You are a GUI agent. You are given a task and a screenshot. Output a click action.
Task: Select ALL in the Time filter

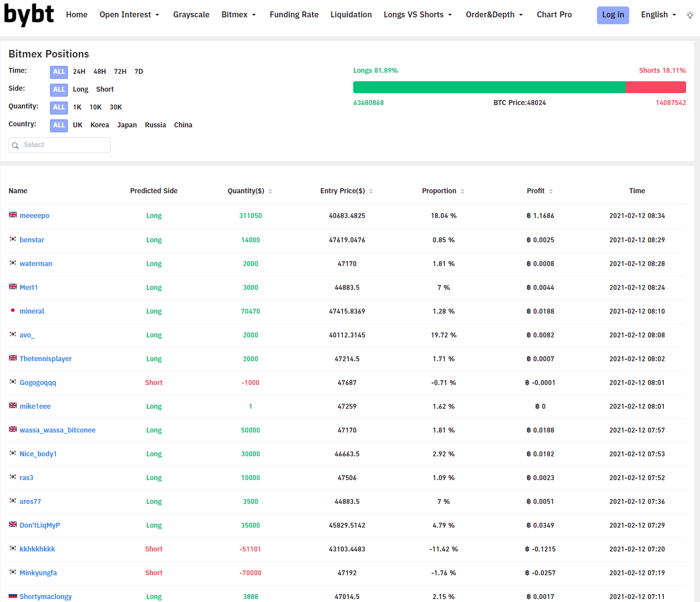[59, 72]
